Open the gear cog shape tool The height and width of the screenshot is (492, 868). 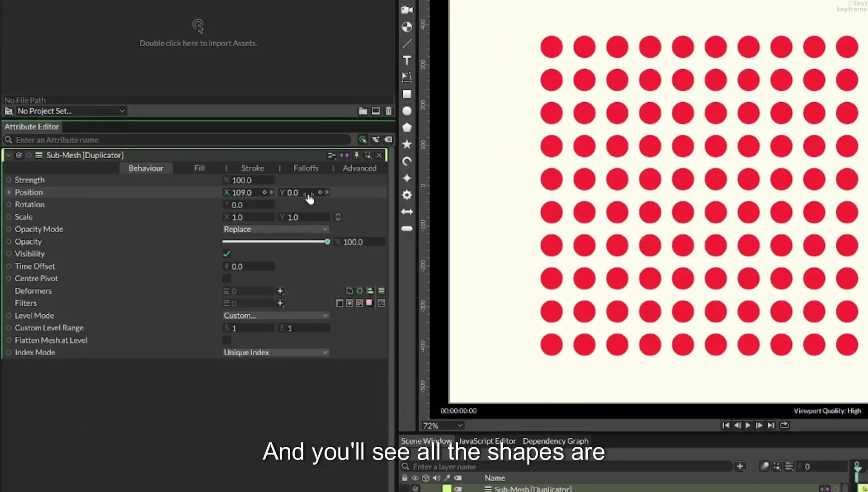(407, 195)
